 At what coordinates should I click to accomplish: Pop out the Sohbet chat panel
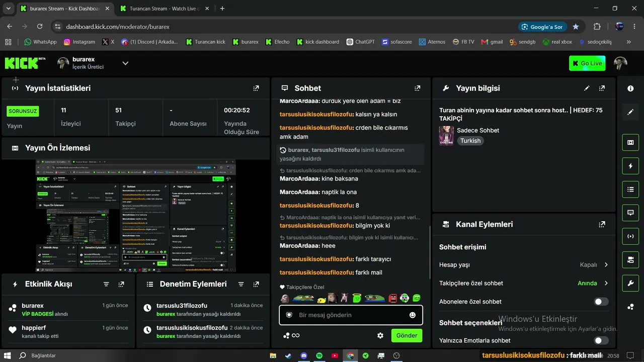click(x=417, y=88)
